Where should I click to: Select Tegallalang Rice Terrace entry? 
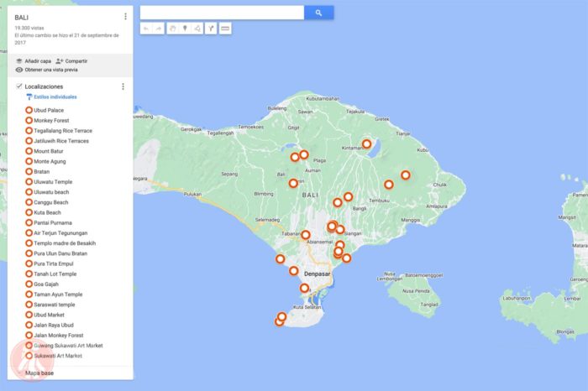click(x=59, y=131)
